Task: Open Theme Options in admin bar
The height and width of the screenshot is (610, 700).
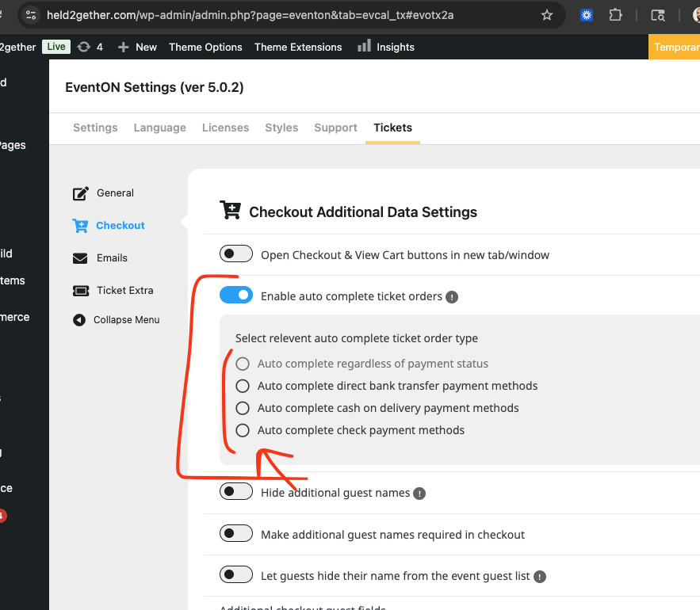Action: point(205,47)
